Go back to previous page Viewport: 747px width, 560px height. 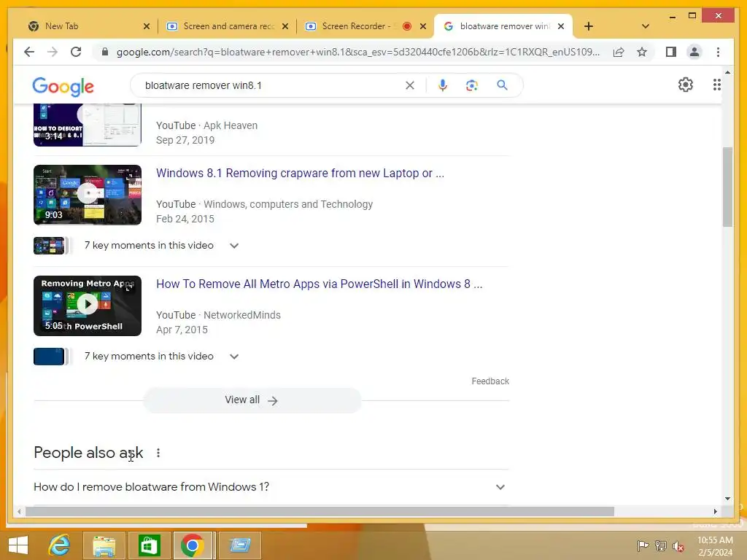29,52
